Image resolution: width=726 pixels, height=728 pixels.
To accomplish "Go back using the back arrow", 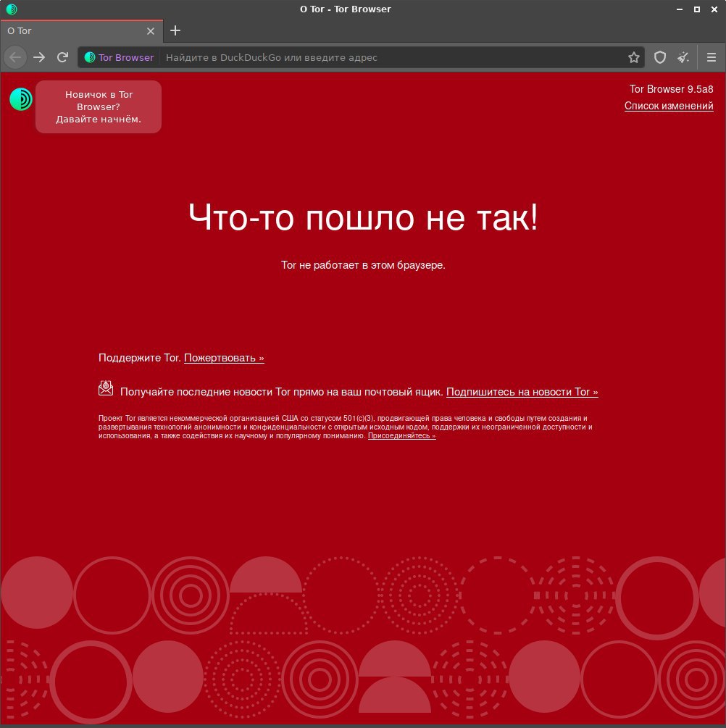I will tap(15, 57).
